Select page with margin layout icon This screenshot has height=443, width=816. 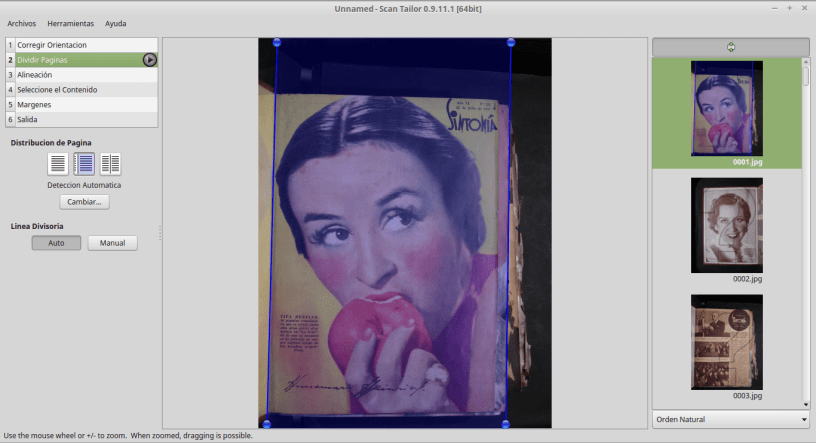point(85,164)
